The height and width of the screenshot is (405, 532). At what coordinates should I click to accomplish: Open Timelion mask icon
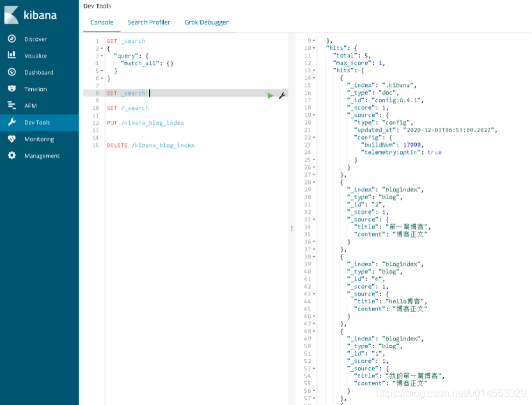pos(12,88)
